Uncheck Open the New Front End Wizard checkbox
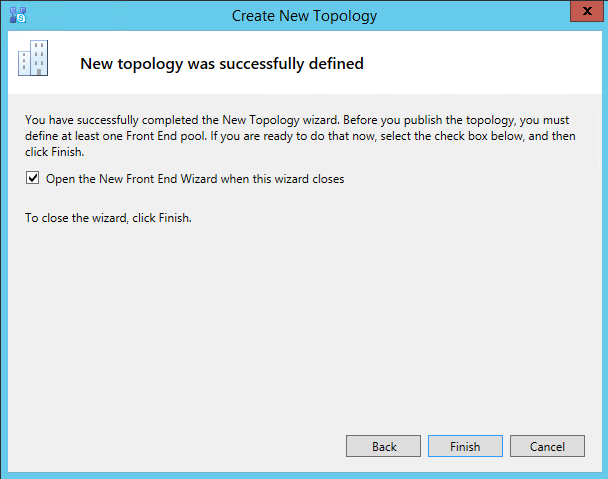Viewport: 608px width, 479px height. [x=33, y=178]
